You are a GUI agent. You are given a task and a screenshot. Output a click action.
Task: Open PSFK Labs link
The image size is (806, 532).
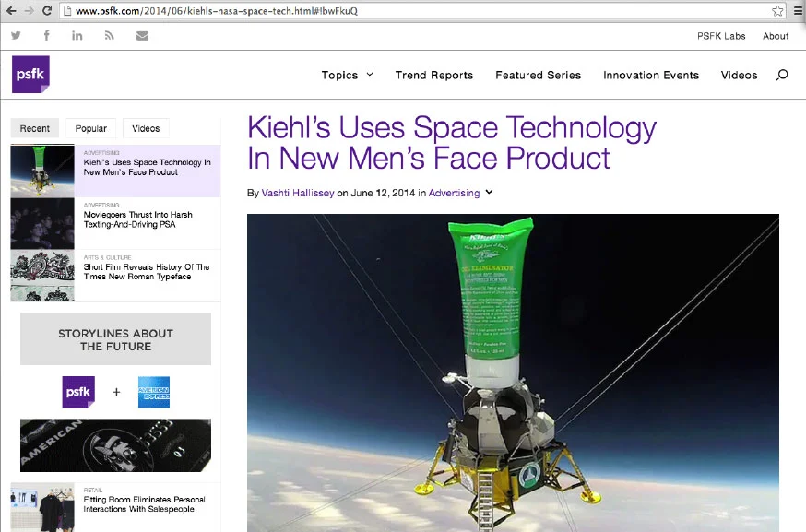point(721,36)
